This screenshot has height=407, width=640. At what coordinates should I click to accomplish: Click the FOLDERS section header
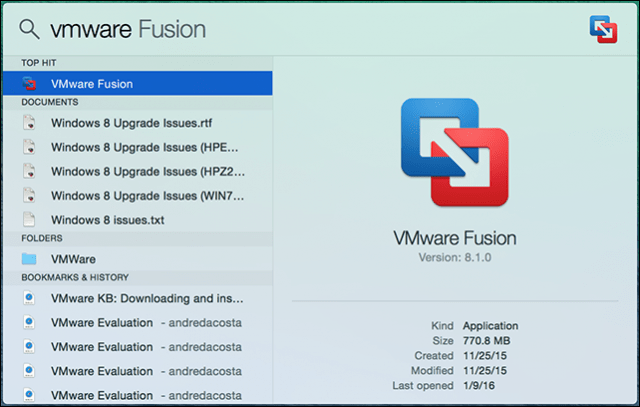coord(42,238)
